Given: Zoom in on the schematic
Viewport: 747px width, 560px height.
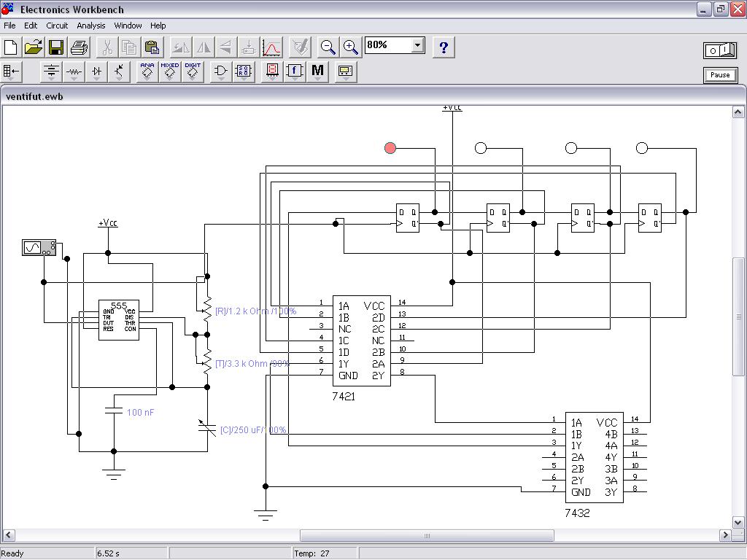Looking at the screenshot, I should tap(351, 47).
